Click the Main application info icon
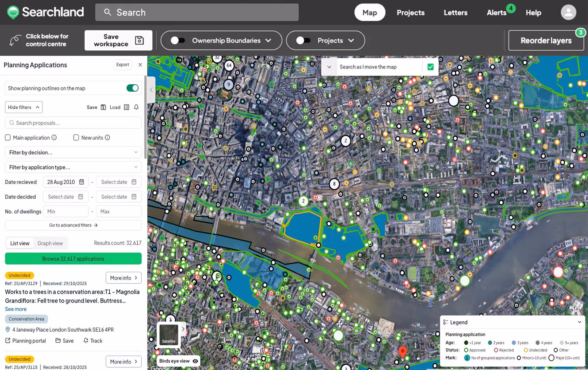 [54, 137]
